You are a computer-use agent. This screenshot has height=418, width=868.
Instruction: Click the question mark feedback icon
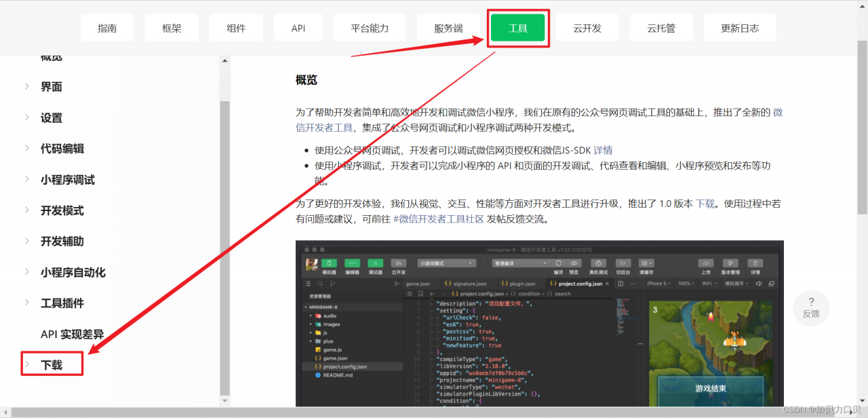pos(811,302)
